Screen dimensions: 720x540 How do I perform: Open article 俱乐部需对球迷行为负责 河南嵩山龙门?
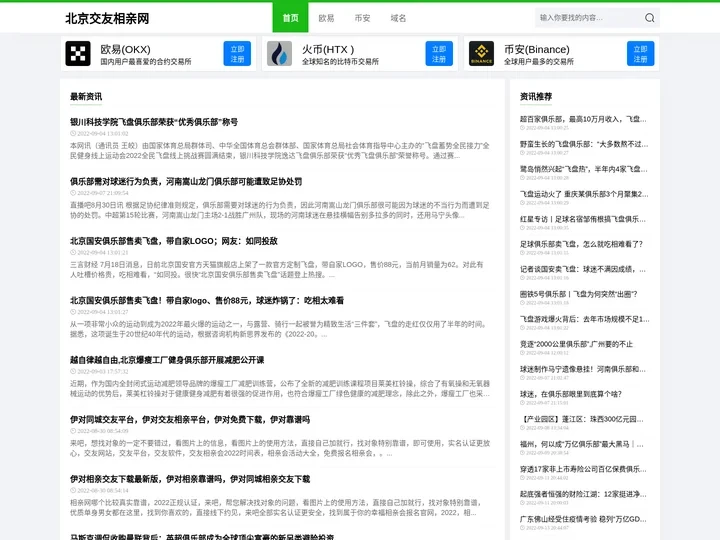pyautogui.click(x=186, y=181)
